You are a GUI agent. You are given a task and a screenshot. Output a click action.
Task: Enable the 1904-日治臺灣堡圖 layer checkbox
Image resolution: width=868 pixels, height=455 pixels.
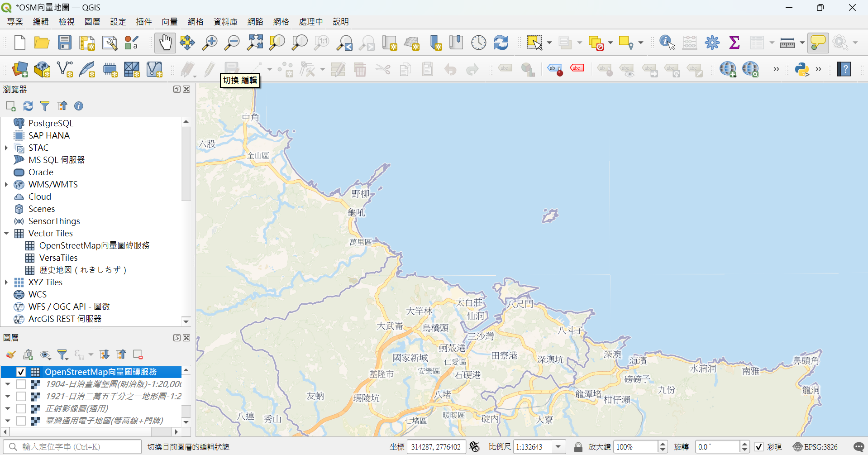[x=21, y=384]
